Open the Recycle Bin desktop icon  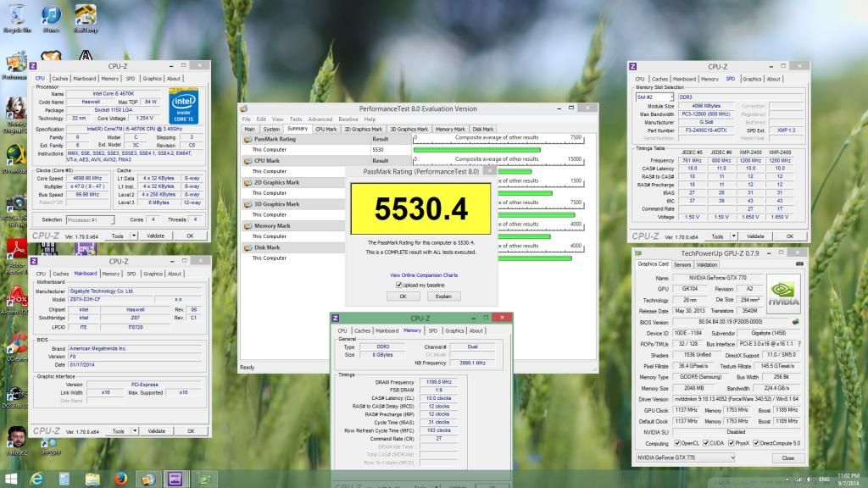point(17,18)
